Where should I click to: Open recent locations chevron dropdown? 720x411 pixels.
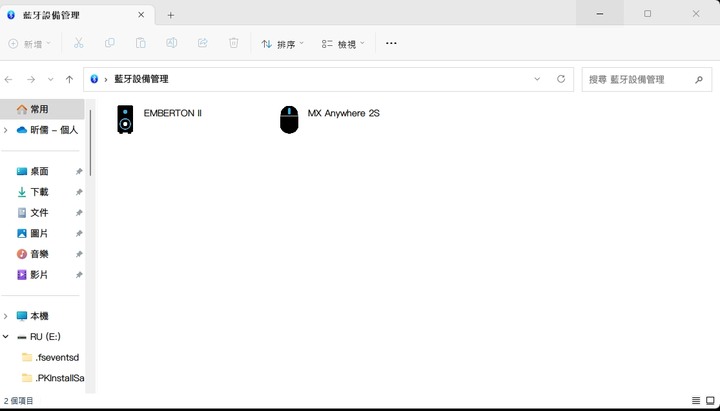point(51,79)
